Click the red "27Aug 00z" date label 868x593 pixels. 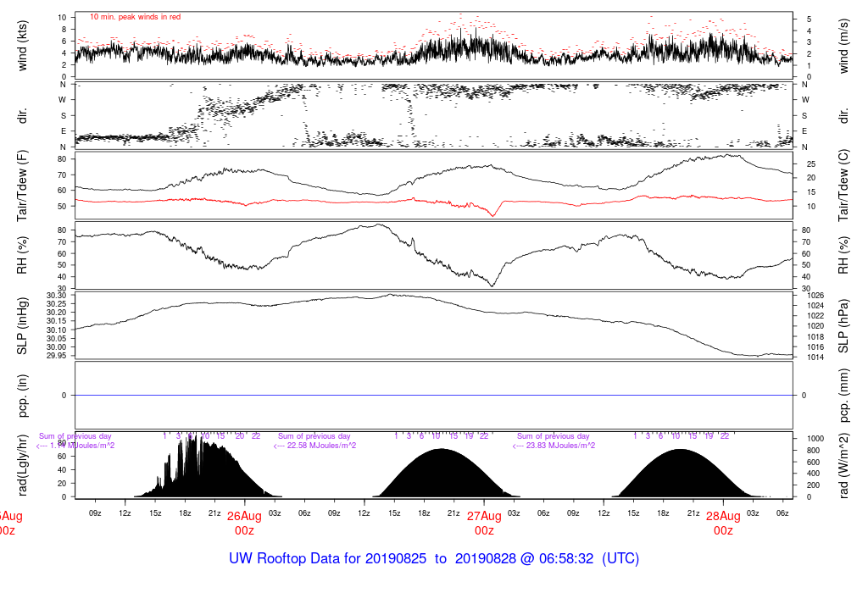click(484, 524)
